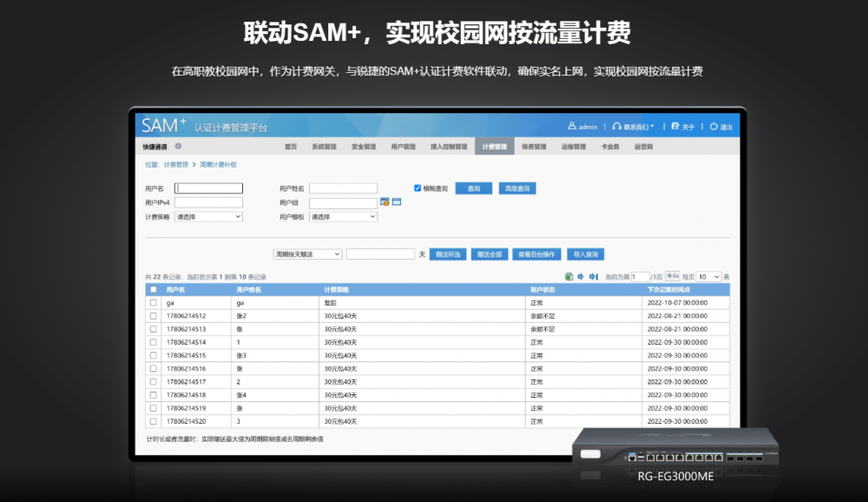868x502 pixels.
Task: Open the 计费策略 dropdown
Action: click(208, 216)
